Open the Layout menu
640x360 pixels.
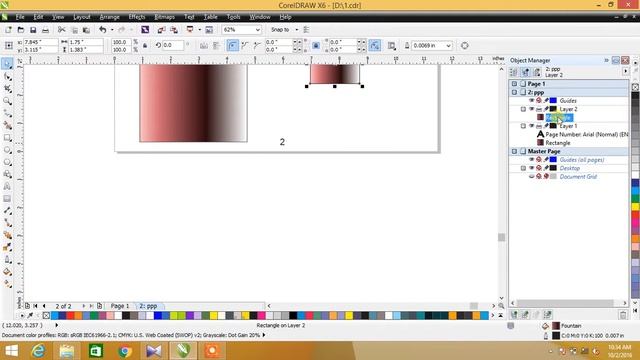coord(82,17)
